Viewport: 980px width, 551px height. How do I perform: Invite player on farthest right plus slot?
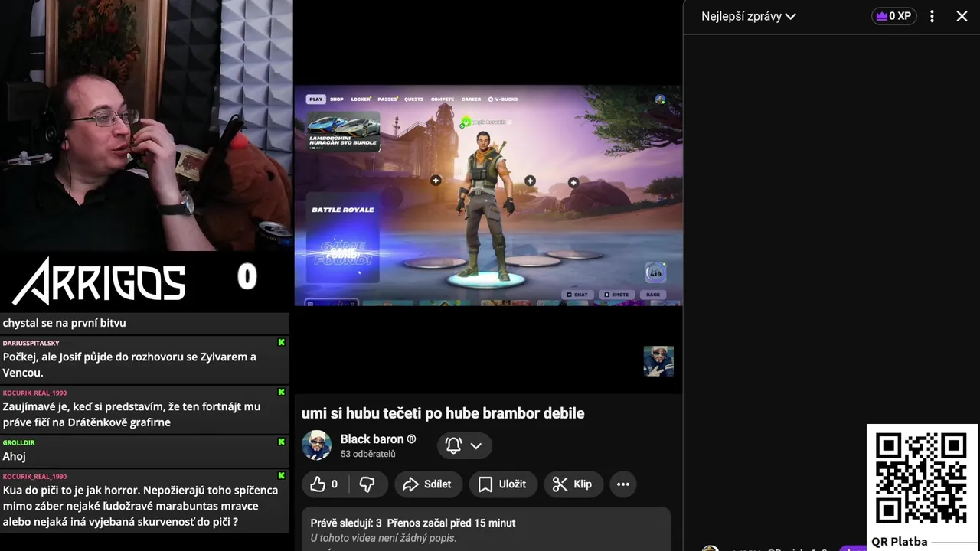point(573,182)
